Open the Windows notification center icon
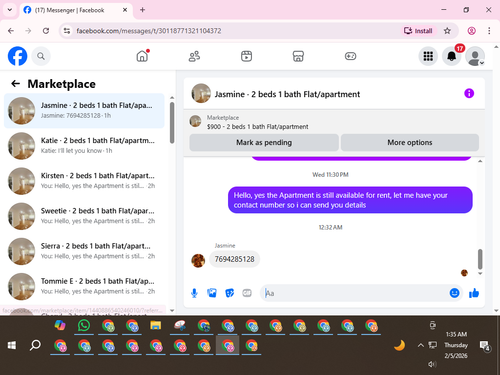Image resolution: width=500 pixels, height=375 pixels. click(484, 346)
